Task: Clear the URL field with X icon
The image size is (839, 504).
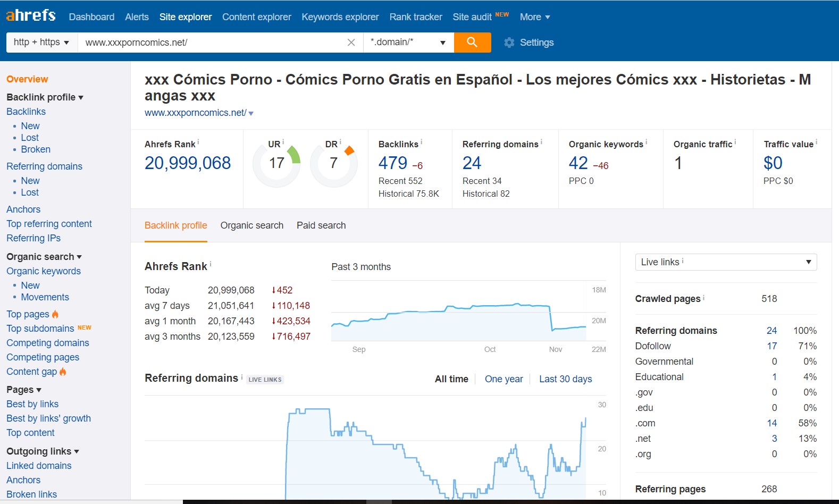Action: click(351, 43)
